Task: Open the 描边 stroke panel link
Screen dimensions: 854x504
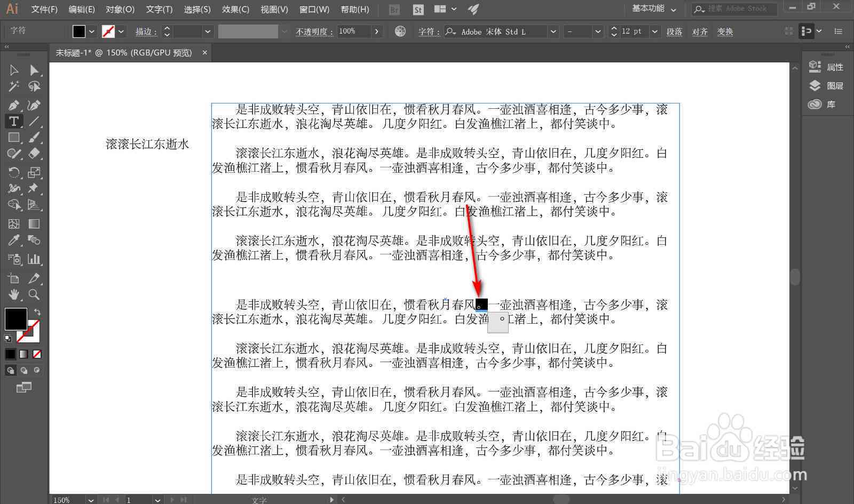Action: [146, 31]
